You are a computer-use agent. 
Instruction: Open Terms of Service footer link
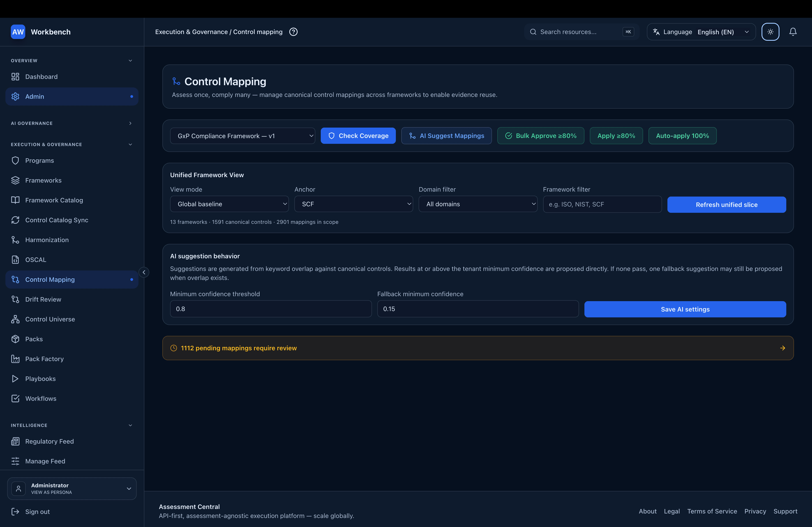click(x=712, y=511)
